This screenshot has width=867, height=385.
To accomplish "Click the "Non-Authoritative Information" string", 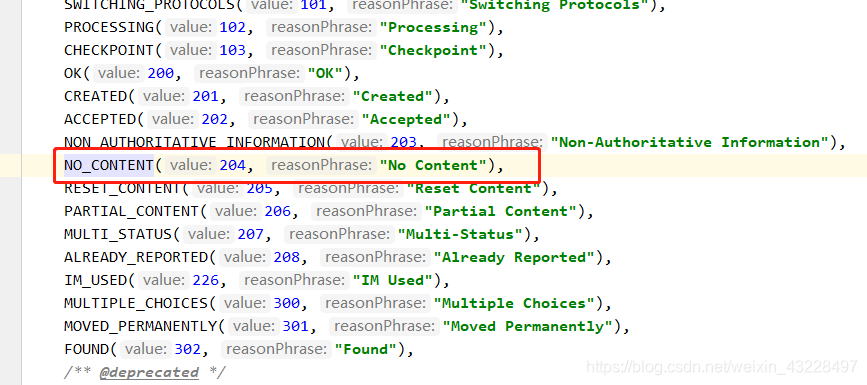I will pos(690,143).
